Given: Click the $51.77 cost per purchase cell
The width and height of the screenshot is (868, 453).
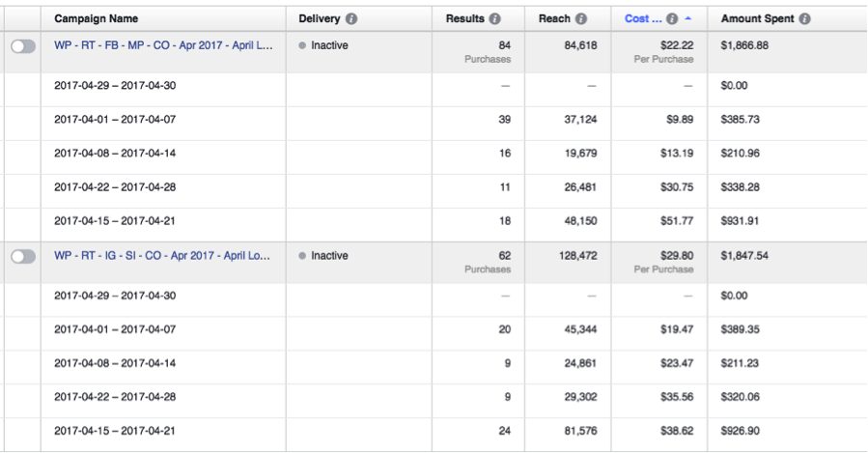Looking at the screenshot, I should [674, 221].
